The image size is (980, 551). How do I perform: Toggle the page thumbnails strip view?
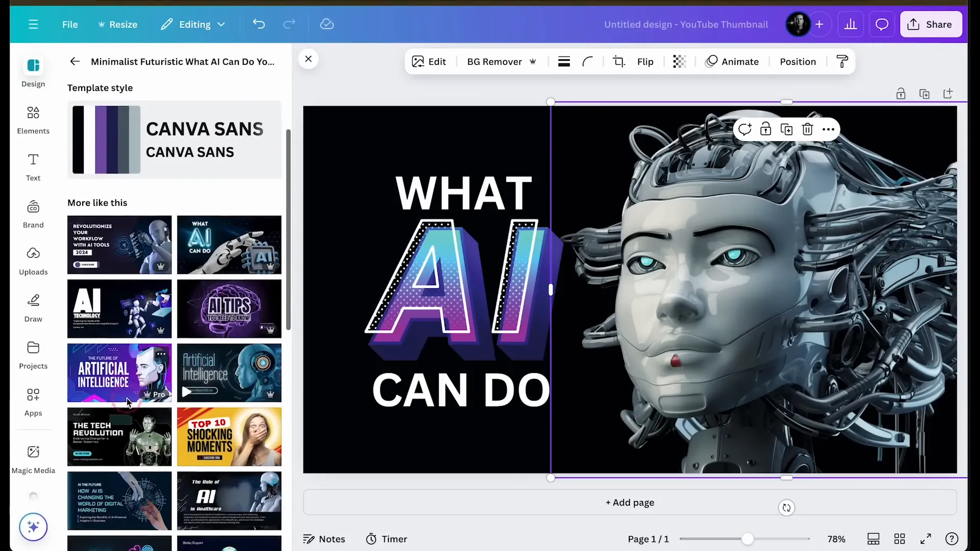point(873,539)
